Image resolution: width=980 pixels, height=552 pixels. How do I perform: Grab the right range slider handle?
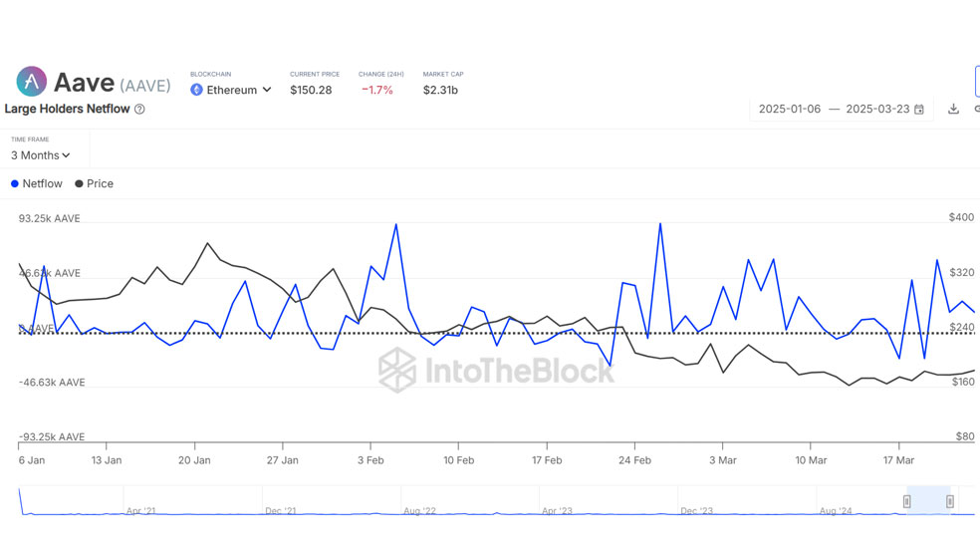tap(950, 501)
